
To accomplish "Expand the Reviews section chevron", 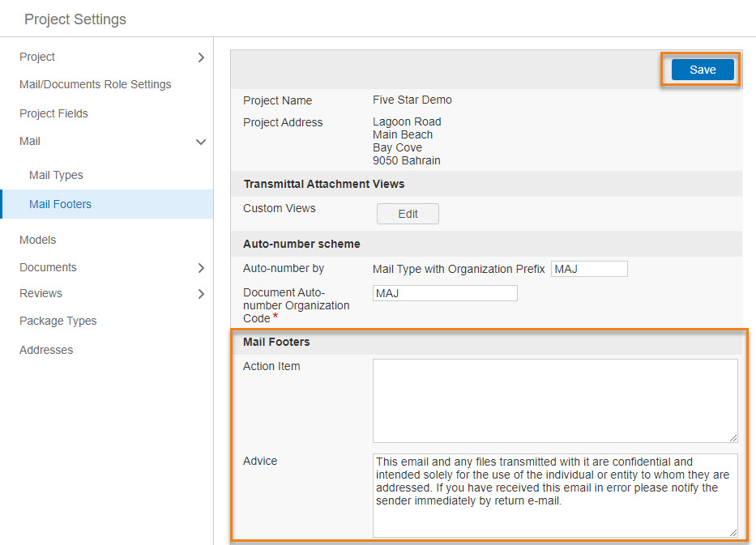I will pos(201,294).
